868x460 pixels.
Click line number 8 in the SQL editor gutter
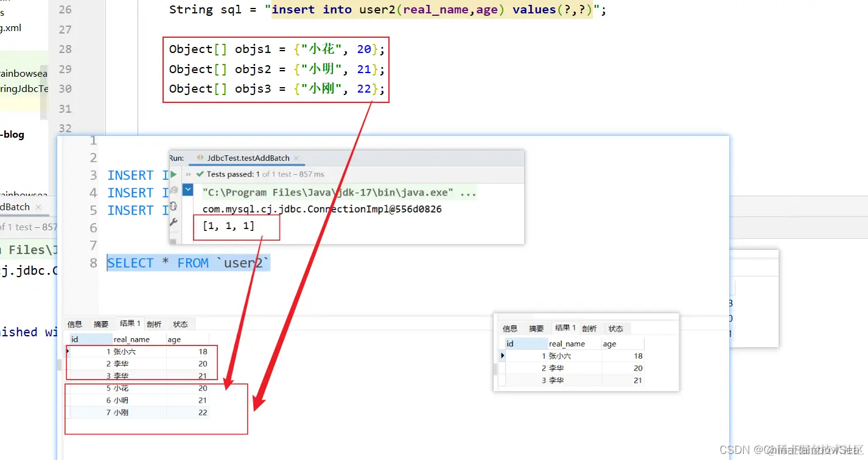tap(93, 263)
